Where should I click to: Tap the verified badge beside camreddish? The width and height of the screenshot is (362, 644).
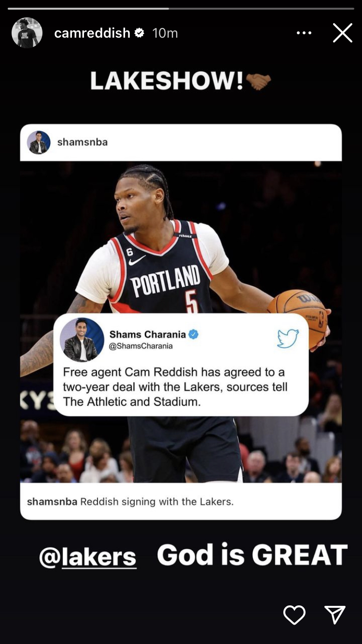[x=139, y=33]
